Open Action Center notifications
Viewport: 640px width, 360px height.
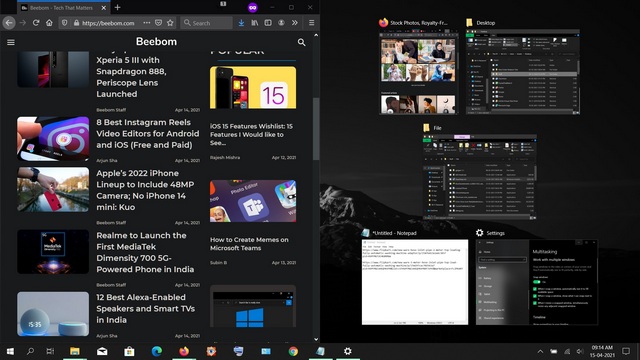(x=626, y=351)
